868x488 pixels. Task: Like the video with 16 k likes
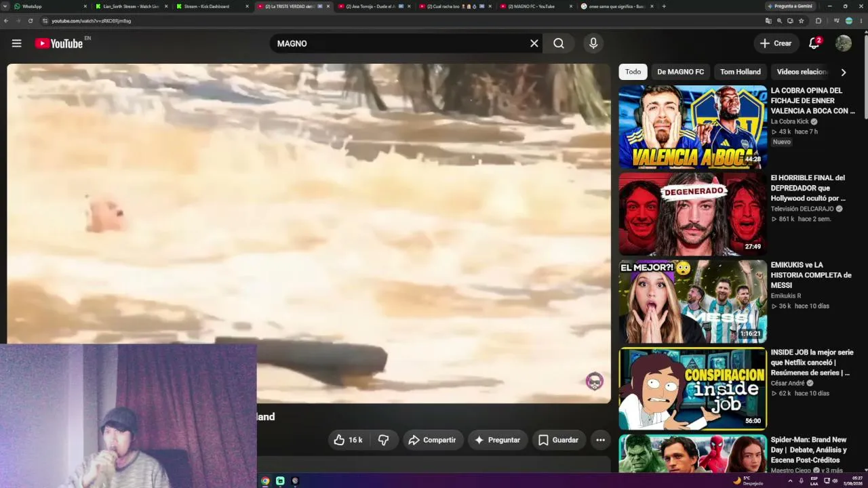349,440
